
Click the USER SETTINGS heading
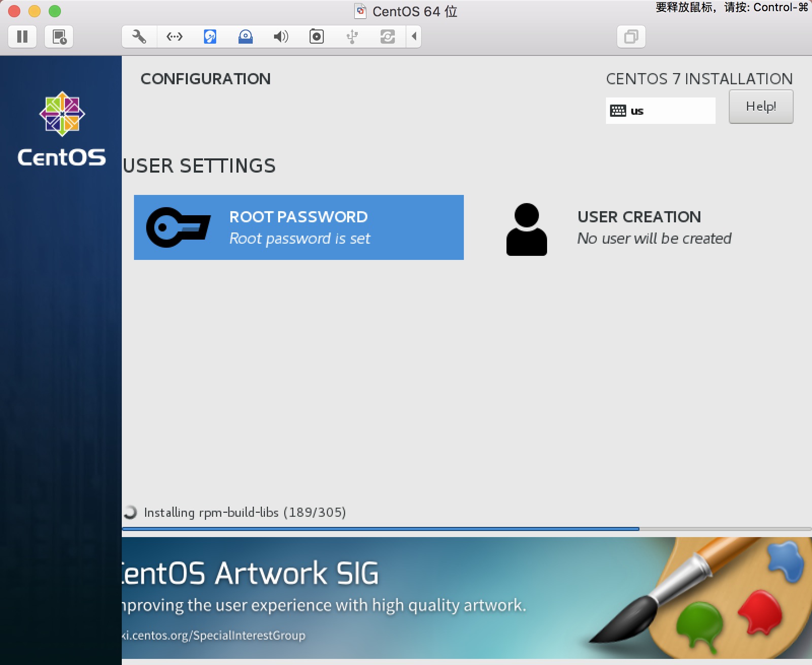199,166
